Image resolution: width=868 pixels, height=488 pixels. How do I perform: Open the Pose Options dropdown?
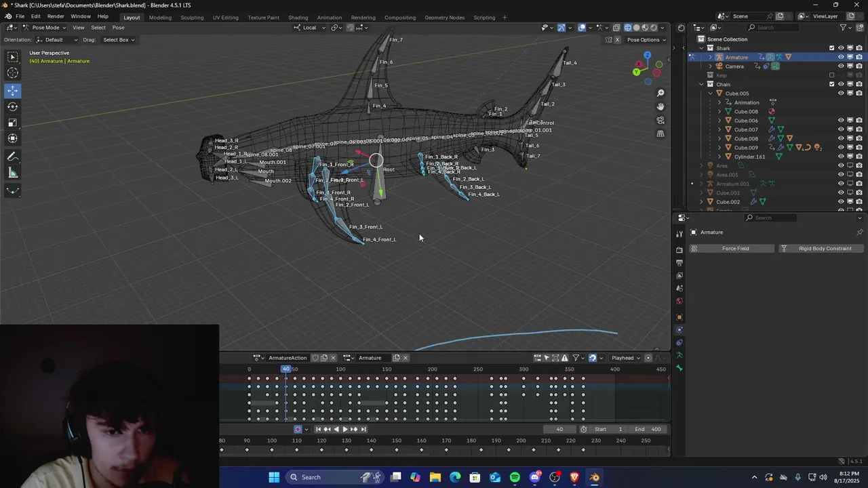click(646, 39)
